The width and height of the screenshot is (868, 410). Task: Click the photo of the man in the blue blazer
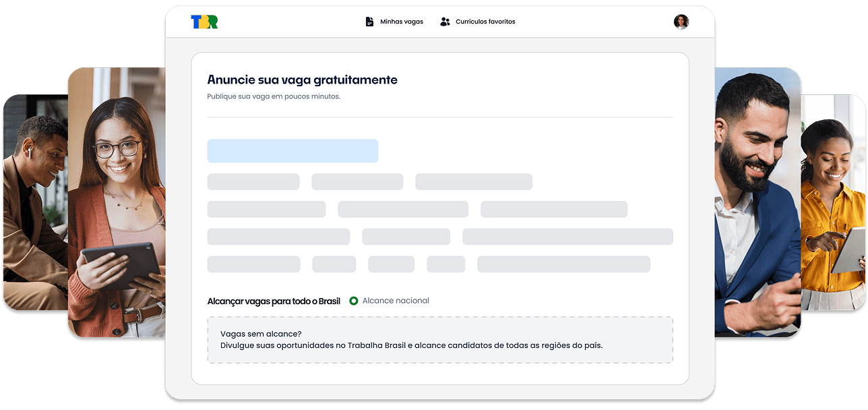[x=755, y=202]
